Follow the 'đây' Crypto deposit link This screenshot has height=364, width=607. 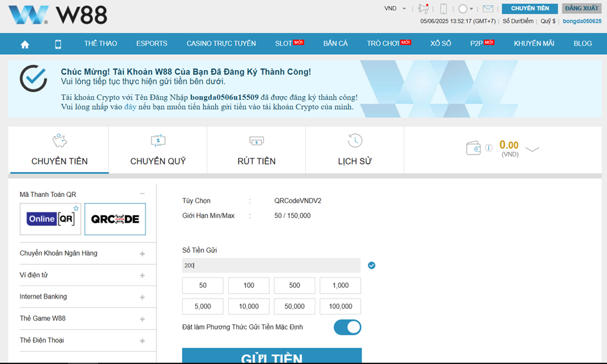point(130,107)
